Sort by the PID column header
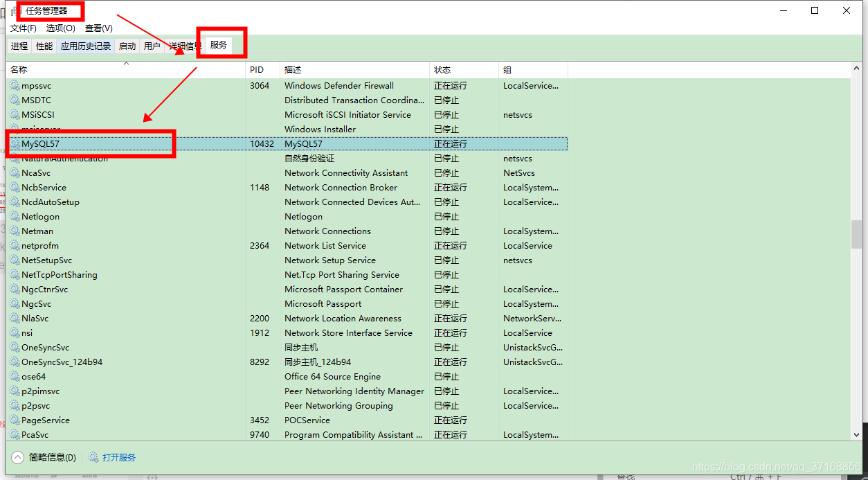 [x=263, y=70]
